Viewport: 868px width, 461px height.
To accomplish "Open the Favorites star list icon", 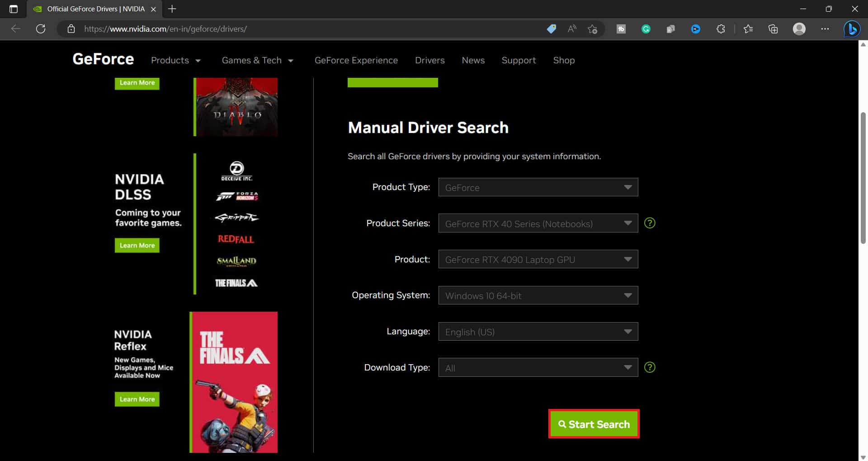I will pos(748,29).
